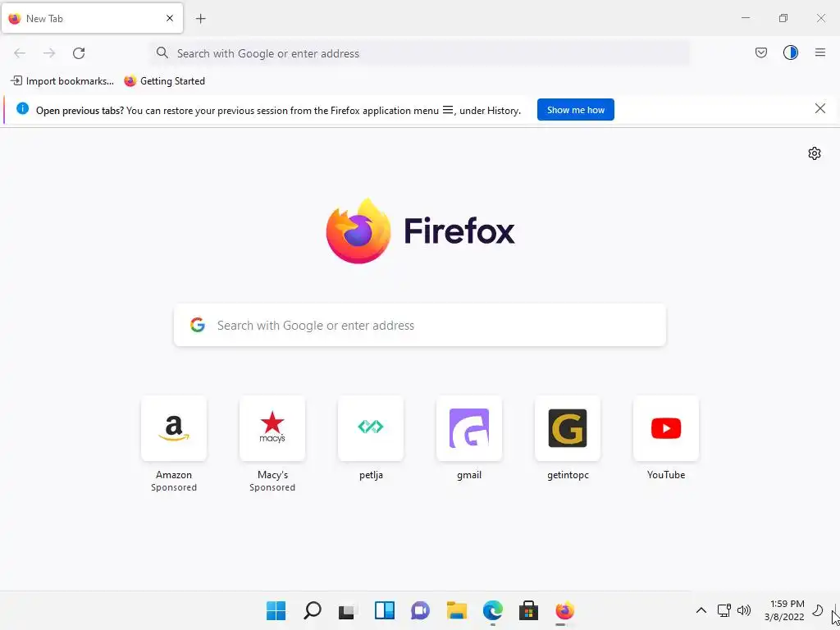The width and height of the screenshot is (840, 630).
Task: Open the Chat taskbar icon
Action: pos(421,610)
